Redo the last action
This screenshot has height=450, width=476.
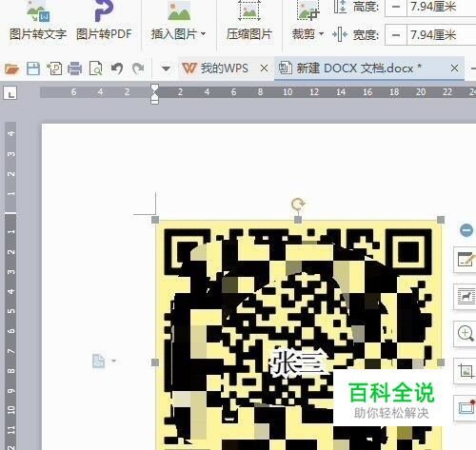[x=138, y=68]
